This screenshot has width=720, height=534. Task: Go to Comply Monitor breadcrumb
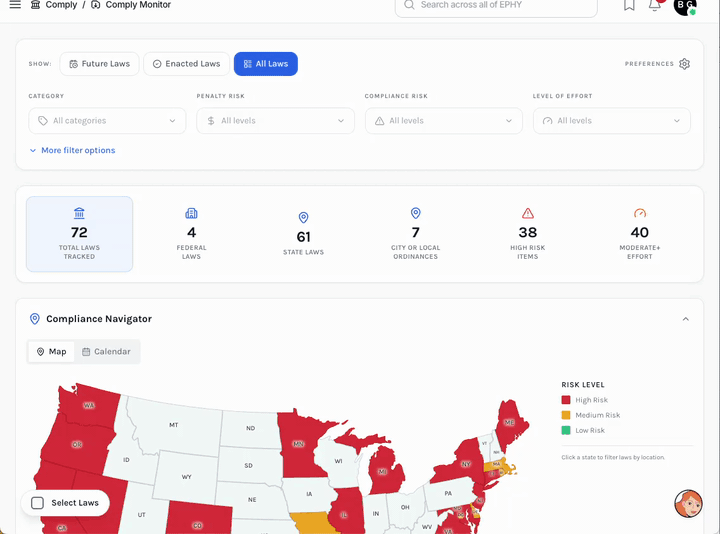[x=138, y=5]
